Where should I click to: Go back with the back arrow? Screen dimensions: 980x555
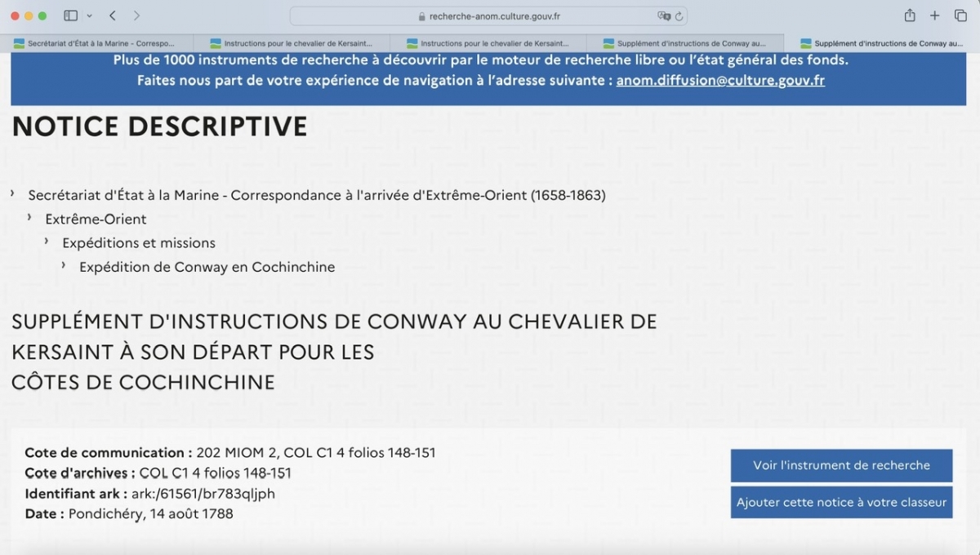click(113, 16)
